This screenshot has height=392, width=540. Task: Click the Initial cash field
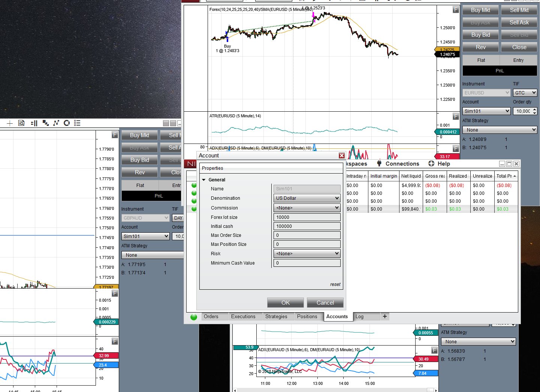tap(307, 226)
